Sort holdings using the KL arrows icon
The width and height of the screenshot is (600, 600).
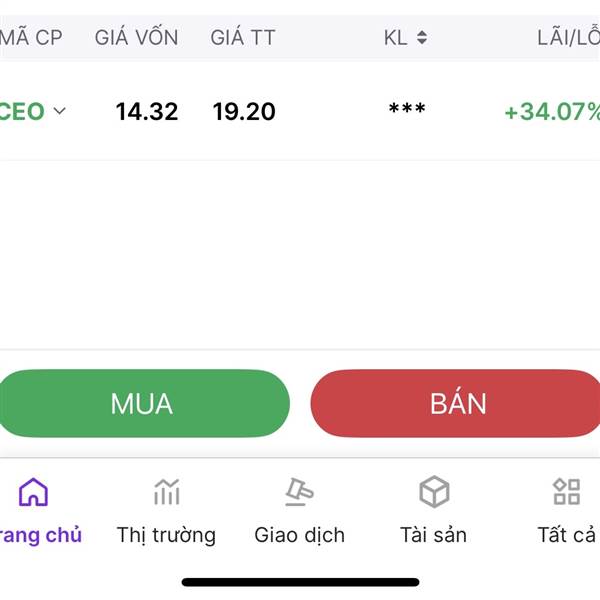[422, 38]
